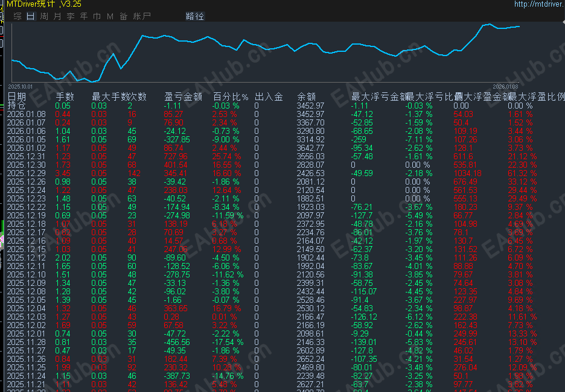Click the -7.11 % floating loss ratio

(418, 139)
